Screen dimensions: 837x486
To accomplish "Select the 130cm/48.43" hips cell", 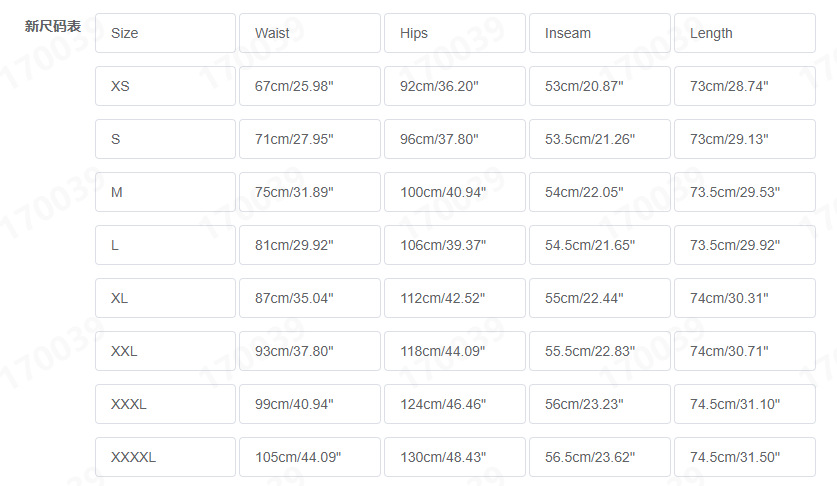I will point(454,457).
